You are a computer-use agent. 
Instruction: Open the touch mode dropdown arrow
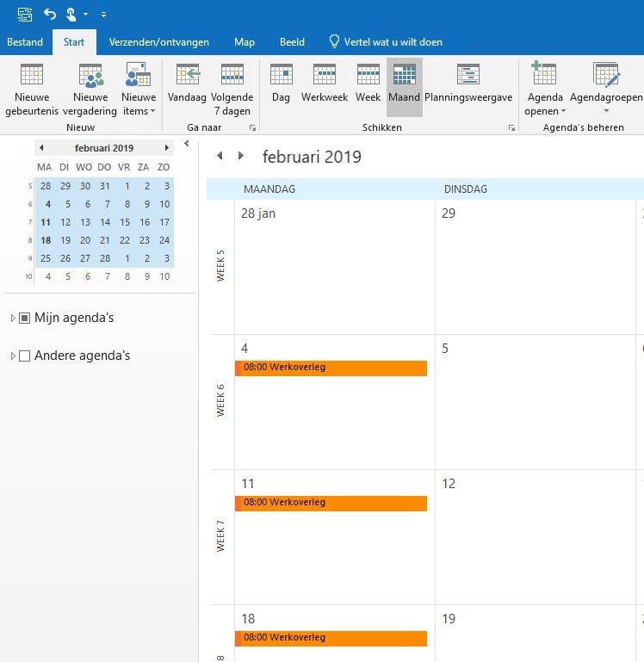86,15
